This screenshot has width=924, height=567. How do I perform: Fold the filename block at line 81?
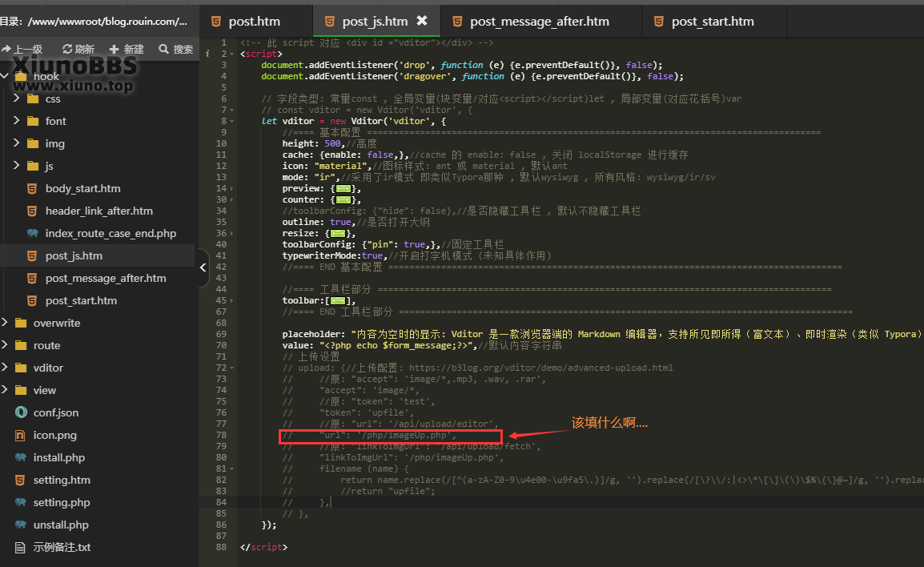pyautogui.click(x=231, y=468)
